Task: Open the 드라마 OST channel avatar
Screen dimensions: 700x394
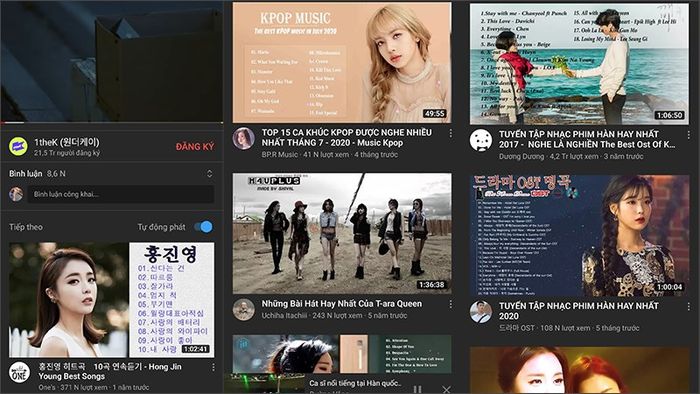Action: click(x=481, y=311)
